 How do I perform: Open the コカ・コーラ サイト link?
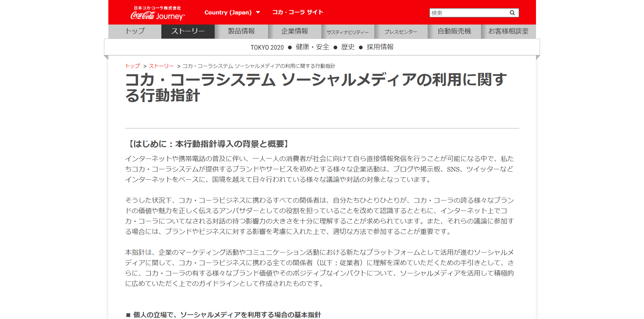[x=298, y=12]
